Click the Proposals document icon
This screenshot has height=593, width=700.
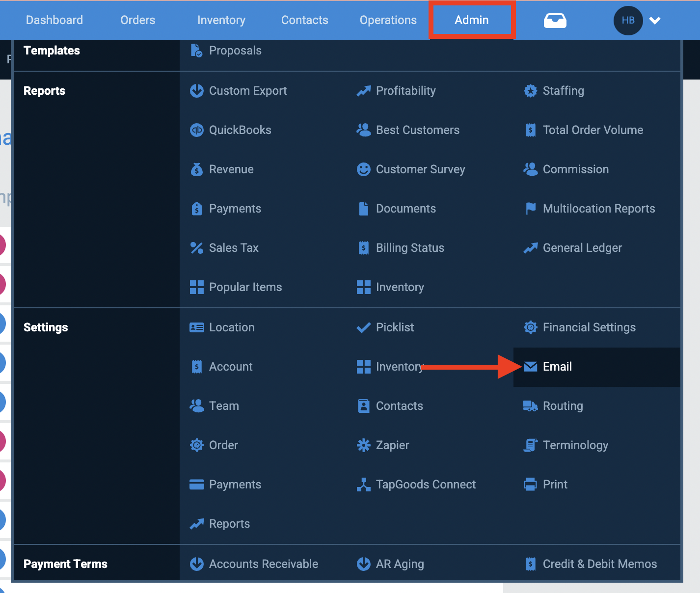tap(197, 51)
